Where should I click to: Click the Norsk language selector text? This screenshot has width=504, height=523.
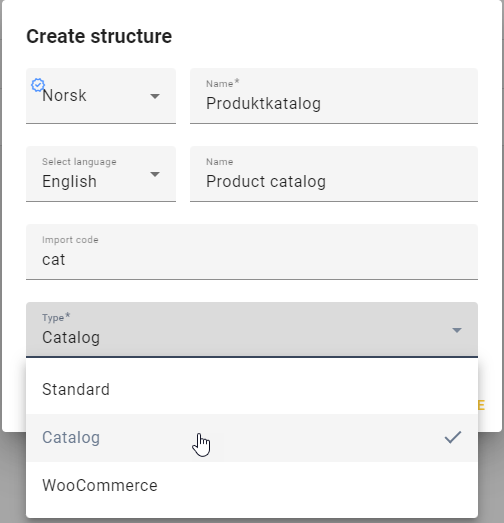point(64,96)
